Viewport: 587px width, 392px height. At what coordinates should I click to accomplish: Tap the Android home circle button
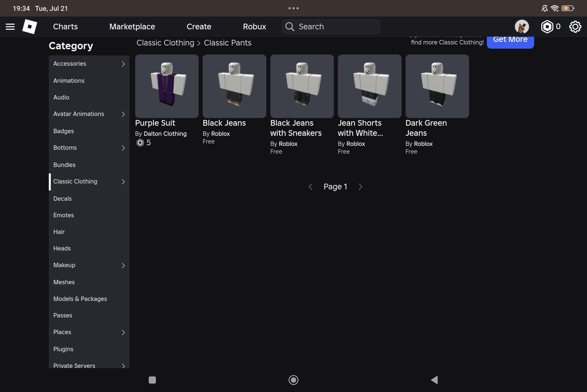[x=293, y=380]
